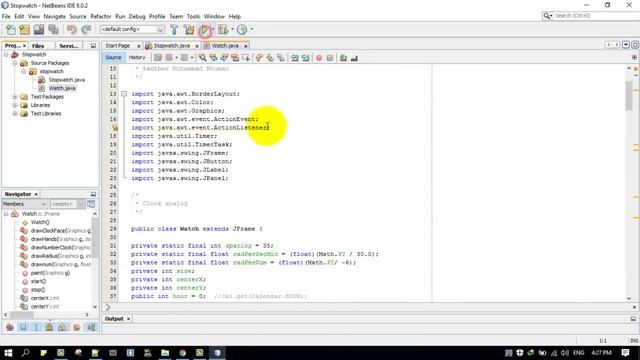
Task: Expand the Test Libraries node
Action: pyautogui.click(x=15, y=113)
